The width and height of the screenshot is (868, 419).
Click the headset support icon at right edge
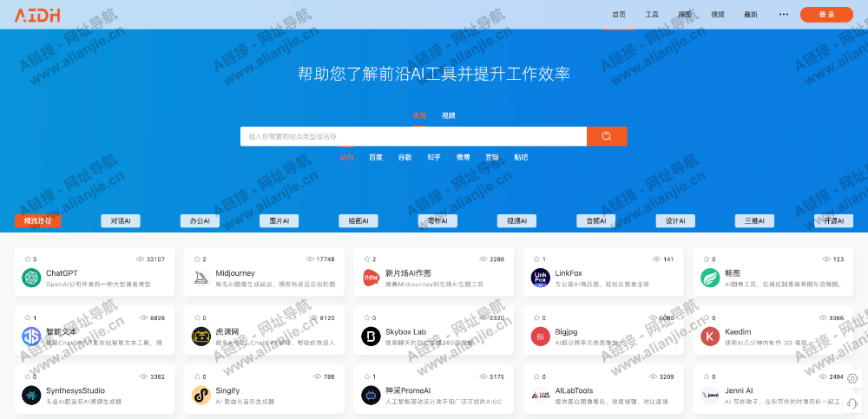click(852, 403)
